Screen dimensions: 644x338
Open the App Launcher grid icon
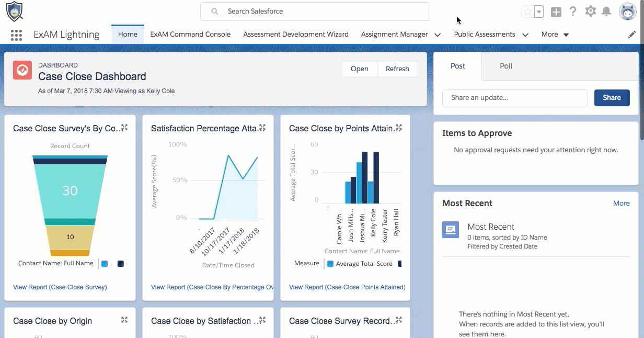pyautogui.click(x=16, y=35)
